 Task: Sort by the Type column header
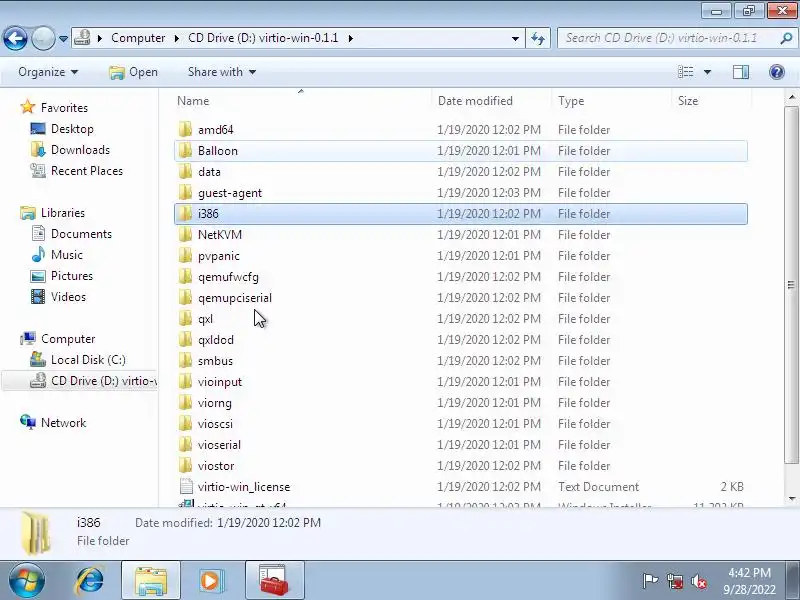pos(612,101)
